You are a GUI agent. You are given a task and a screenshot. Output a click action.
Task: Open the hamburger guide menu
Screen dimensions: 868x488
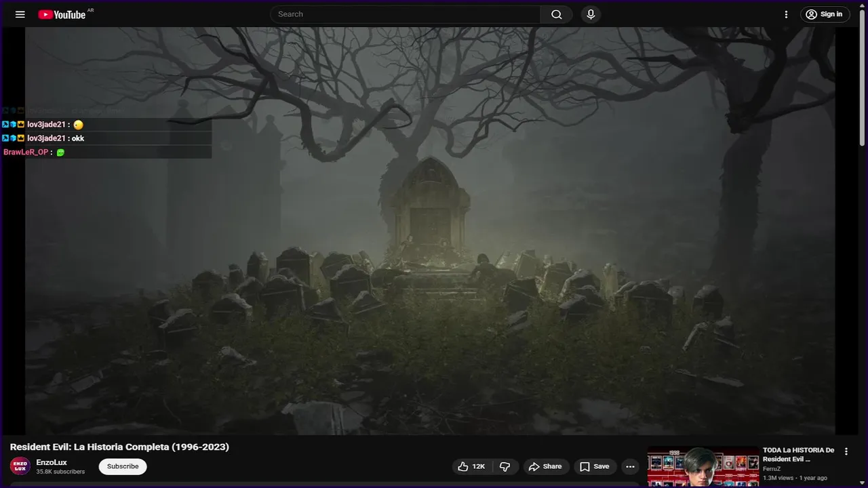click(x=20, y=14)
